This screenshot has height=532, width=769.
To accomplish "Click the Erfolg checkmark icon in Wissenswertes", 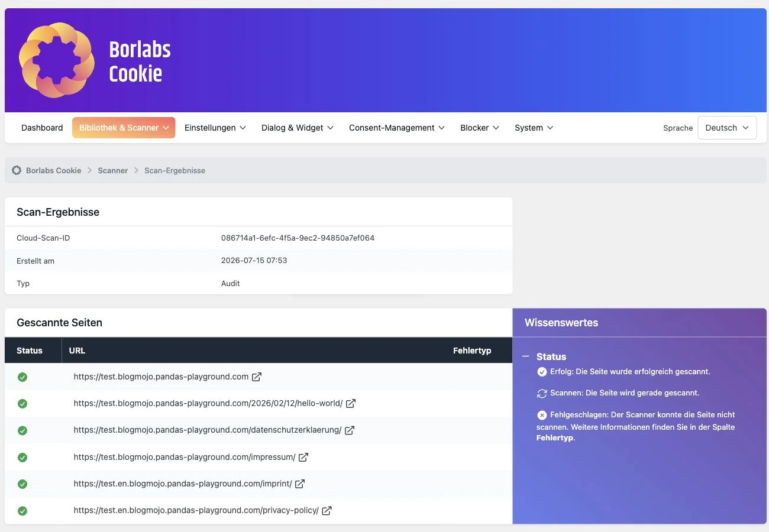I will point(542,372).
